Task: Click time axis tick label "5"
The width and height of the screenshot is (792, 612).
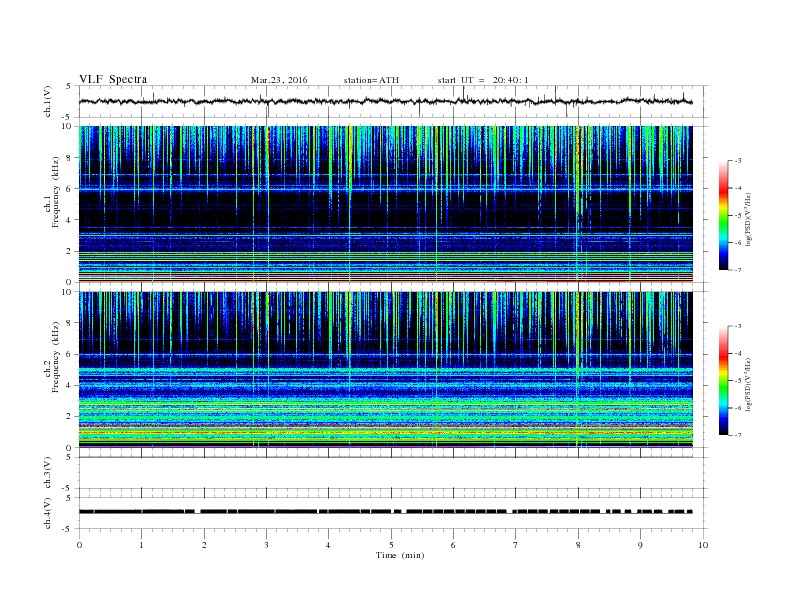Action: [x=391, y=545]
